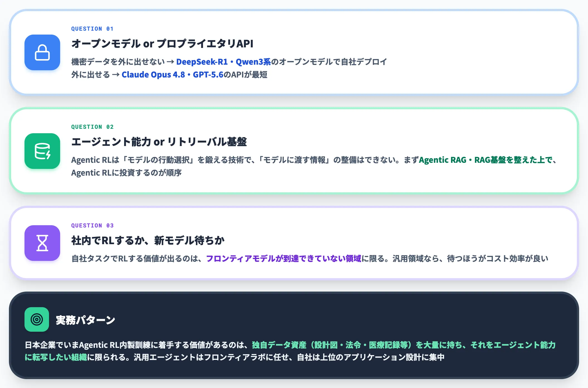Click the heading オープンモデル or プロプライエタリAPI
The width and height of the screenshot is (588, 388).
(162, 44)
